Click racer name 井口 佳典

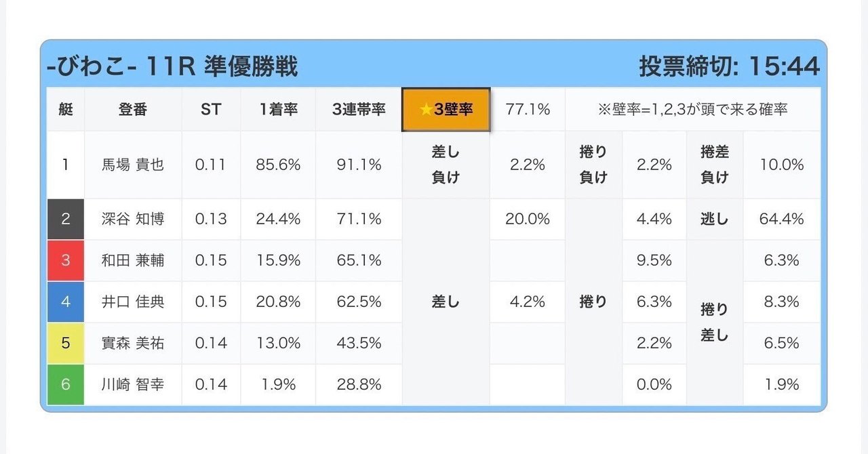(133, 302)
